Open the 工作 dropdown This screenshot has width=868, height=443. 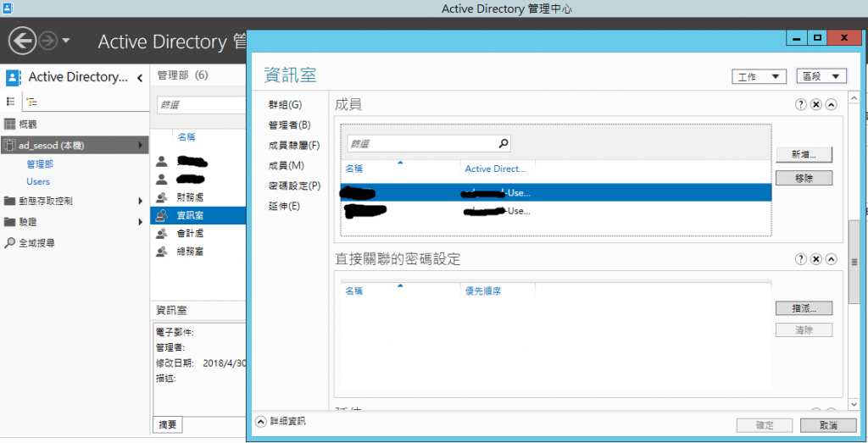[759, 77]
